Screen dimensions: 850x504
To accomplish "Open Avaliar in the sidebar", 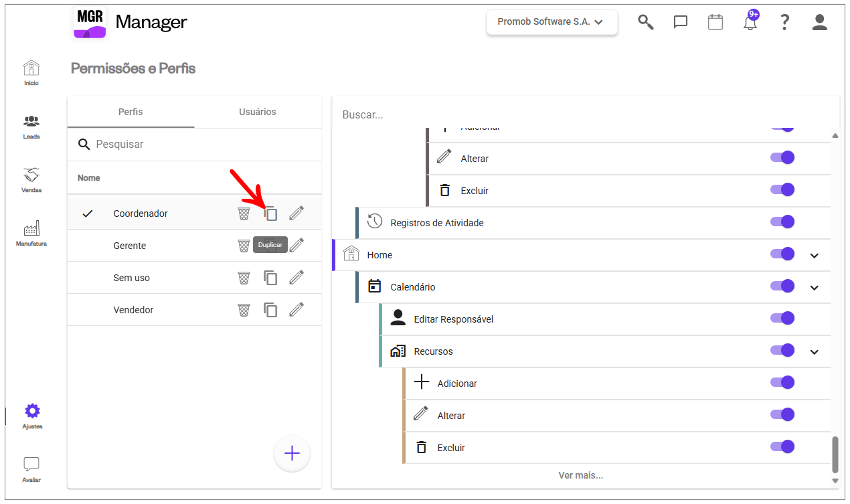I will pos(31,470).
